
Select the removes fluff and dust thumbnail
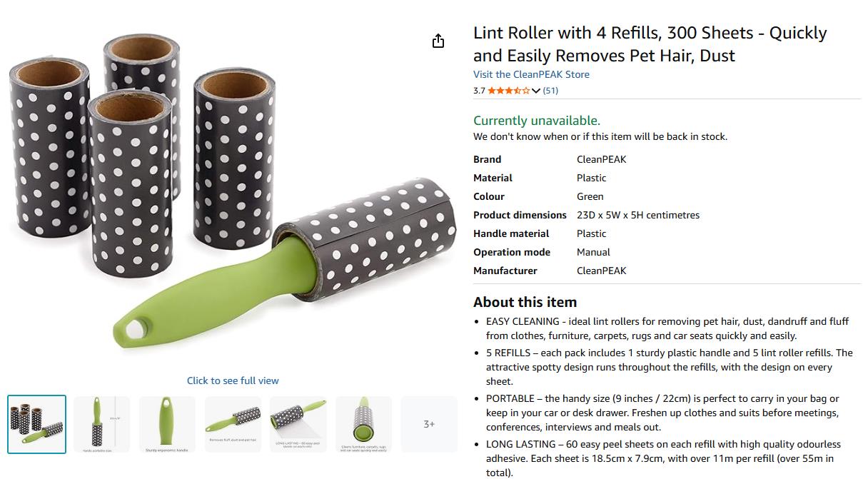233,424
